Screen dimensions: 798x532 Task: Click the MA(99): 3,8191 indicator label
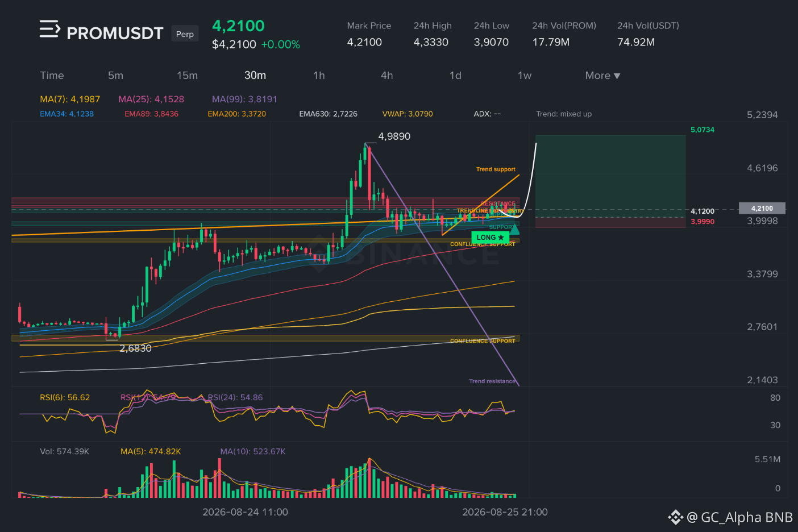tap(244, 99)
